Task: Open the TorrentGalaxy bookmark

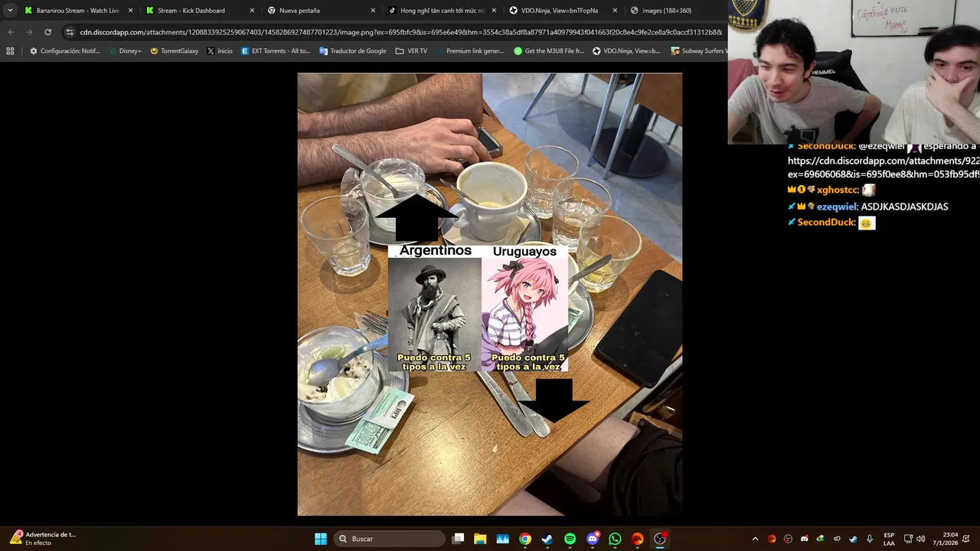Action: point(174,51)
